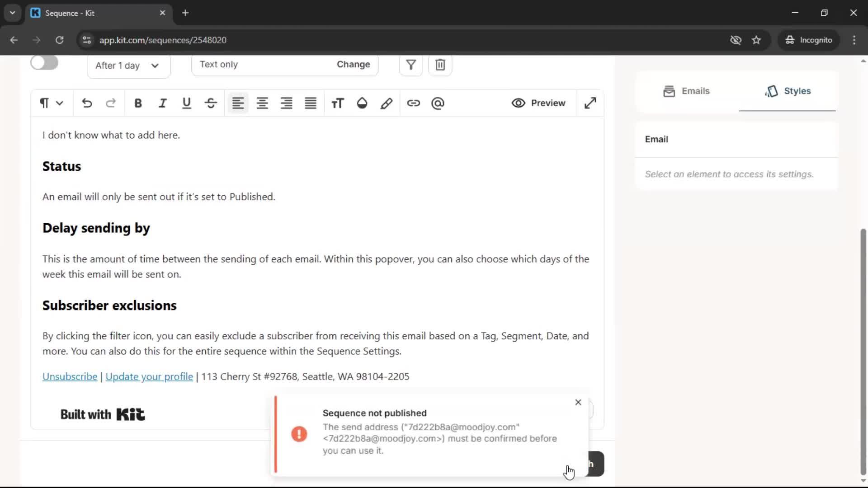Open the After 1 day delay dropdown
868x488 pixels.
[128, 66]
